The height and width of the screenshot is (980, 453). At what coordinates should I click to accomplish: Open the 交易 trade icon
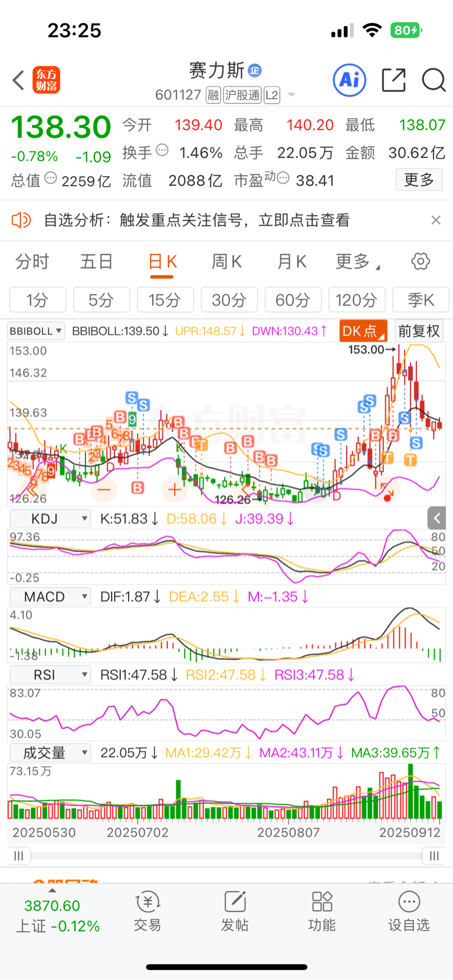(147, 911)
